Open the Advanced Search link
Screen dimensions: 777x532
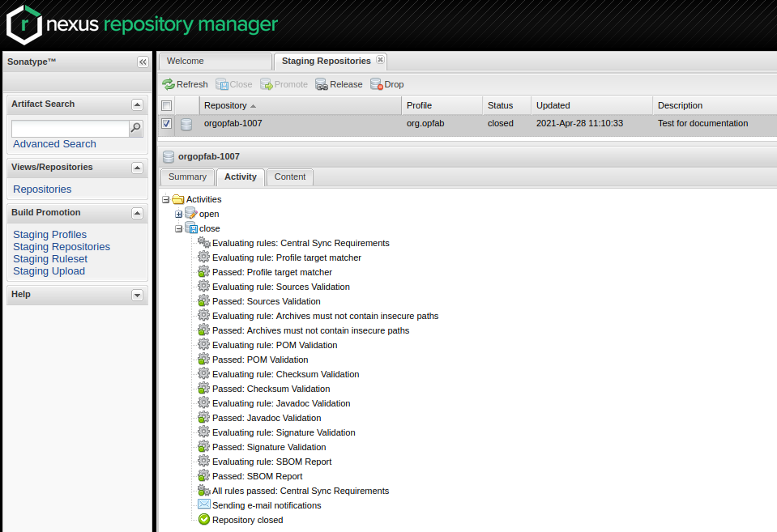(x=54, y=143)
